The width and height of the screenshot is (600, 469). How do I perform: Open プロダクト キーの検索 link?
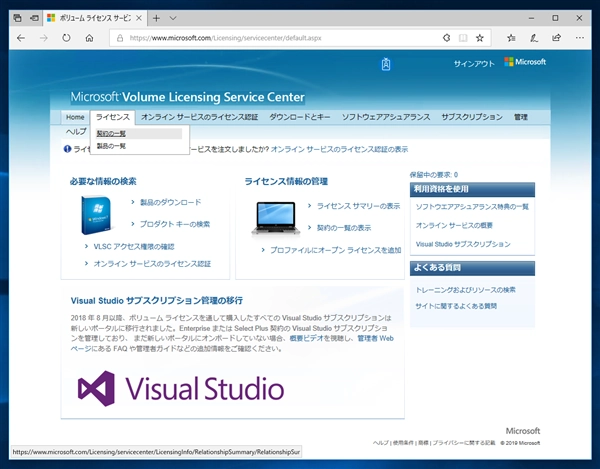point(174,224)
